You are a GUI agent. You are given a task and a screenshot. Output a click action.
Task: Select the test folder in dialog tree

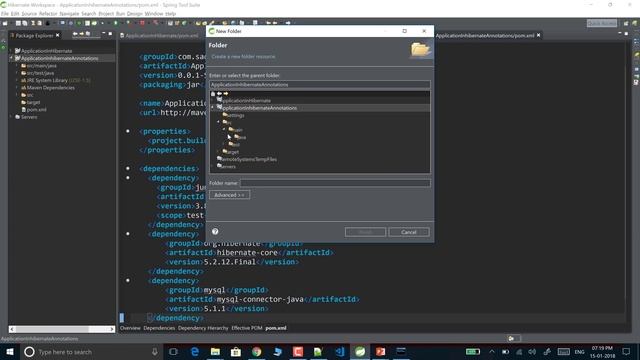234,144
